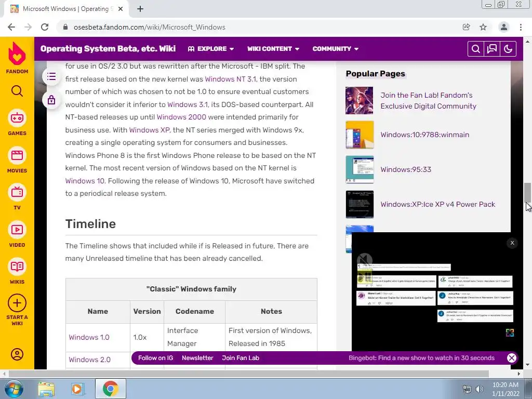
Task: Open the network tray icon
Action: pyautogui.click(x=467, y=389)
